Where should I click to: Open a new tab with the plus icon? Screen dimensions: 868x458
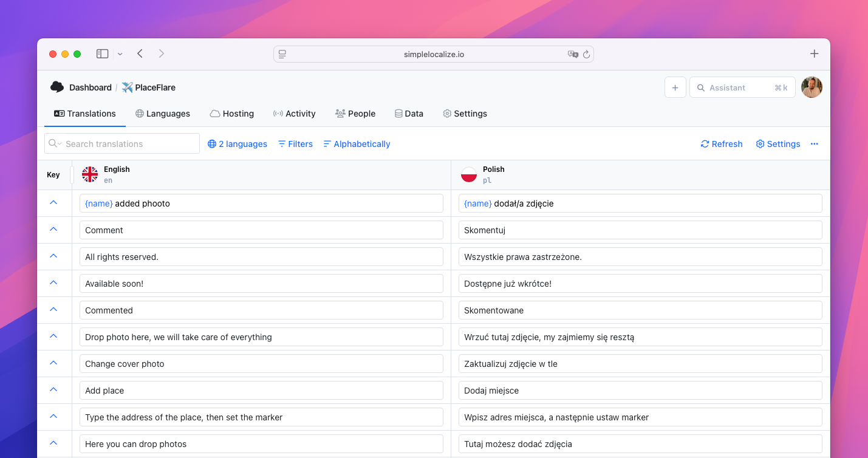815,53
